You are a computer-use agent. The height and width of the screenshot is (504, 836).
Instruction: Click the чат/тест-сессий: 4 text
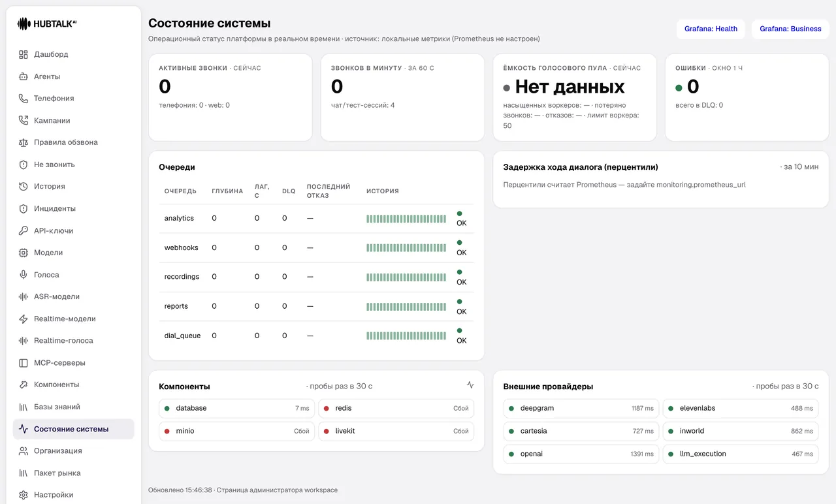point(362,105)
